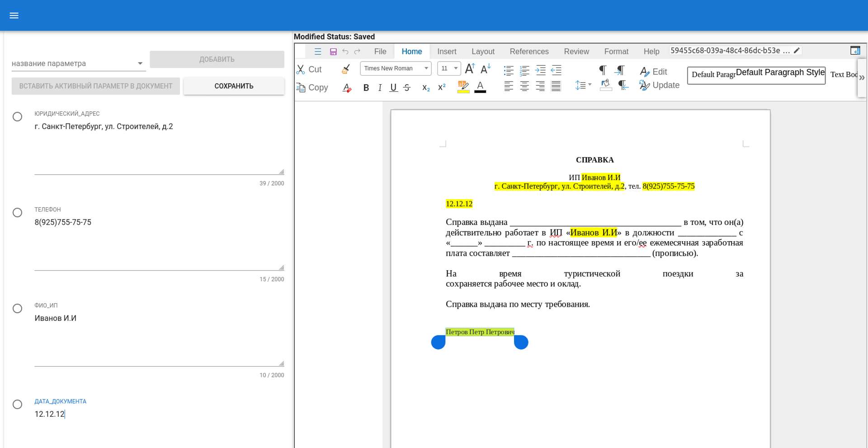Click the superscript icon

click(x=442, y=88)
